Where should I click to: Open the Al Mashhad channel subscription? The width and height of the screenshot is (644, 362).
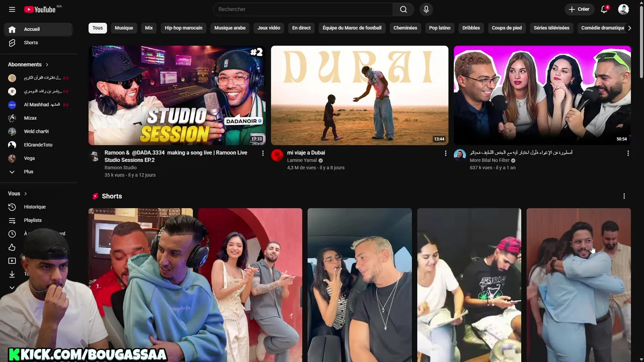click(x=38, y=105)
